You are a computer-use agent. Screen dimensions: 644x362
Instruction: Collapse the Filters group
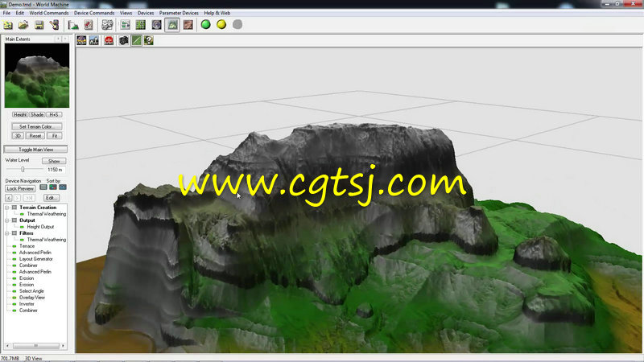pyautogui.click(x=7, y=233)
